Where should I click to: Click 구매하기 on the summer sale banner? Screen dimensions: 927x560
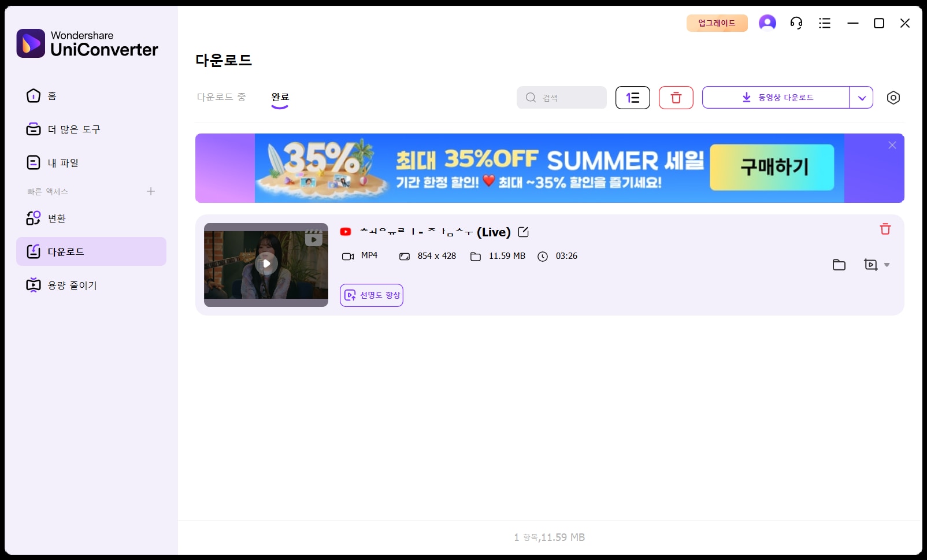pos(772,168)
